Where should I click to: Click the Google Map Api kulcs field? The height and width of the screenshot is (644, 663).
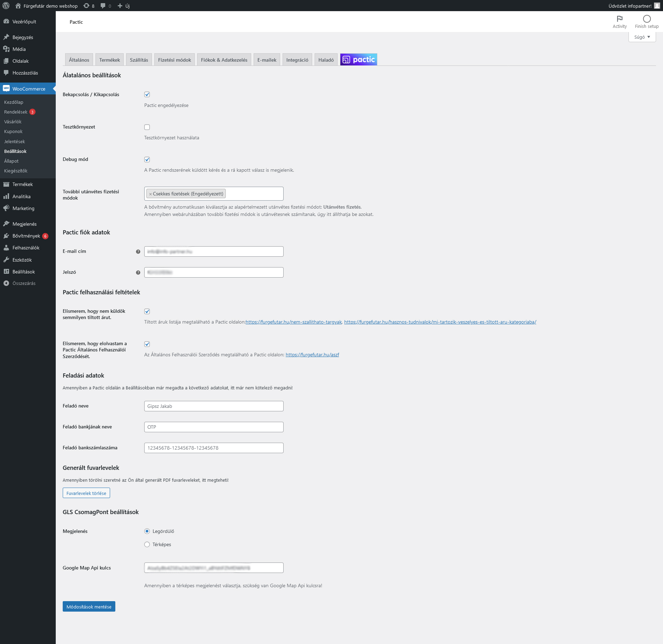pos(214,568)
